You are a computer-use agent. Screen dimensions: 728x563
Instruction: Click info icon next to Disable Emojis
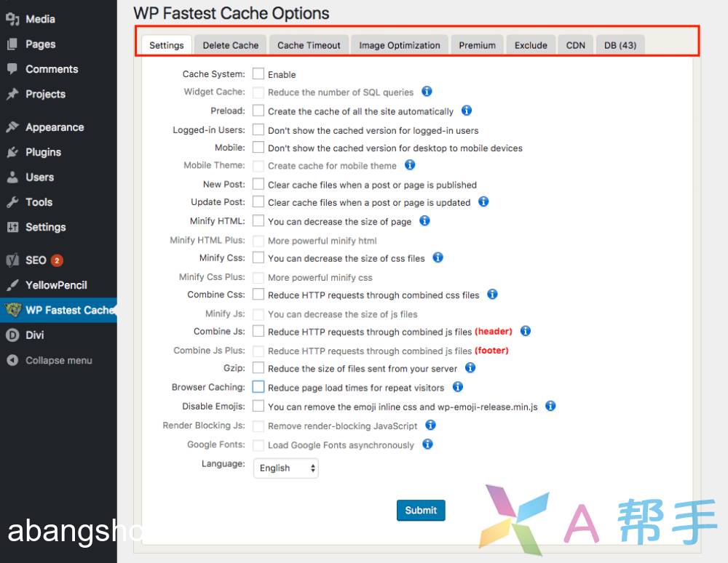550,406
